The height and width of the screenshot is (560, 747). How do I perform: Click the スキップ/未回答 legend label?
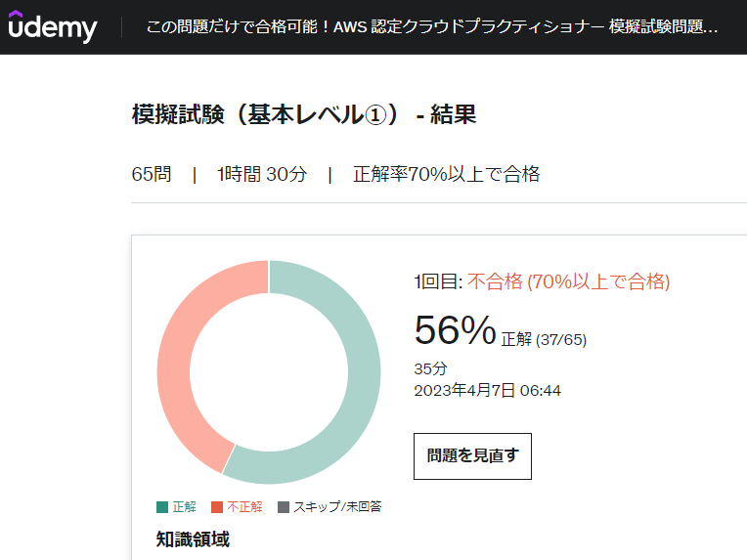click(337, 506)
